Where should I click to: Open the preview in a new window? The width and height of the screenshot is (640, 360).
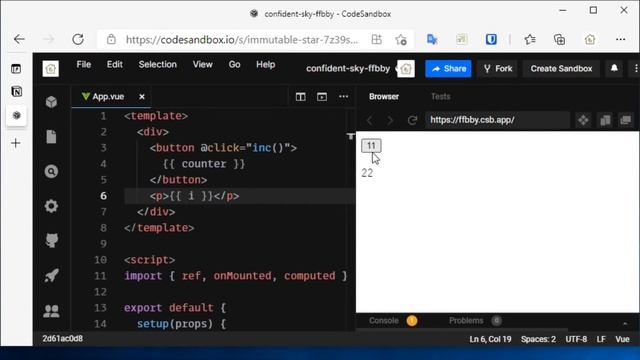(x=625, y=120)
